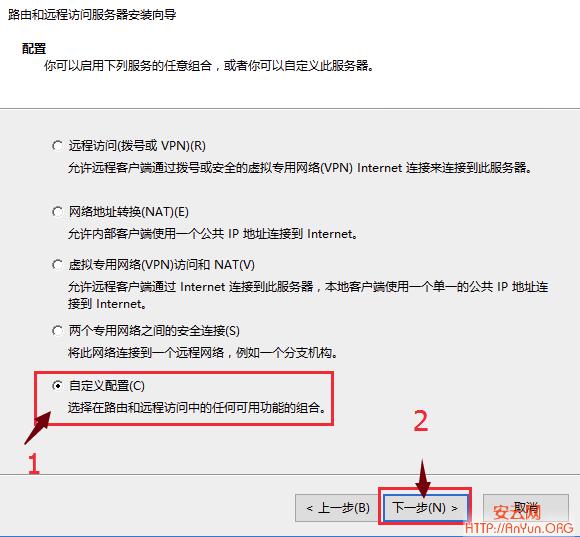Screen dimensions: 580x537
Task: Open the HTTP://AnYun.ORG watermark link
Action: point(519,528)
